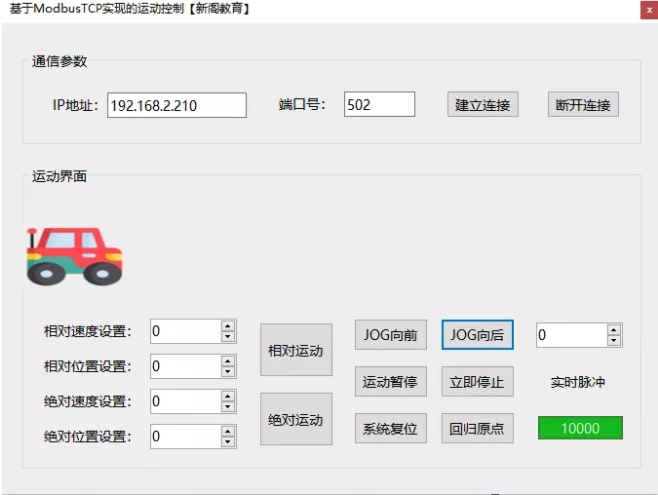The image size is (658, 495).
Task: Click the 绝对位置设置 label
Action: (88, 436)
